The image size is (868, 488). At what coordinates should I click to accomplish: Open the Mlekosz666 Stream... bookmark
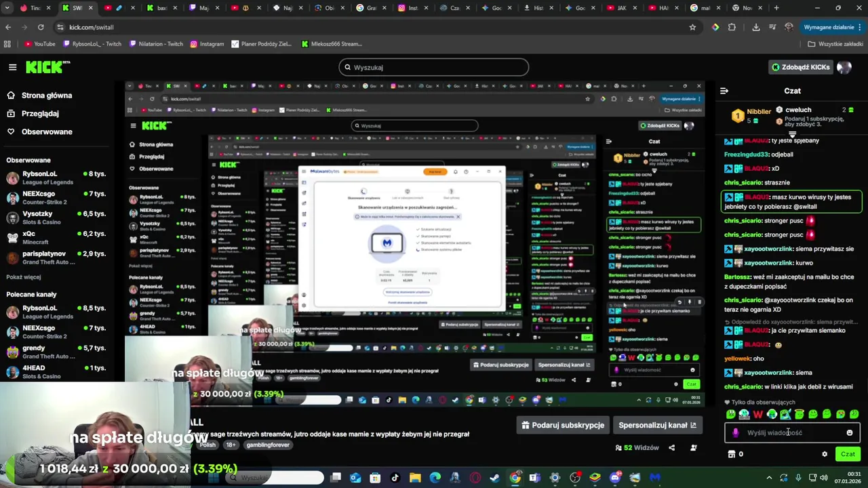pos(331,44)
